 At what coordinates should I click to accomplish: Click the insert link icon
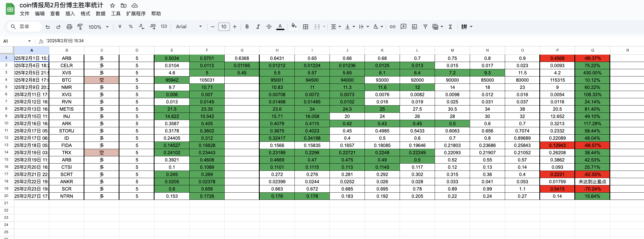(x=392, y=27)
